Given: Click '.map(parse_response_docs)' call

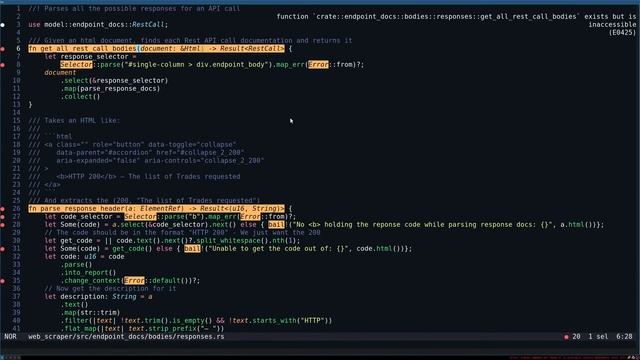Looking at the screenshot, I should (x=110, y=89).
